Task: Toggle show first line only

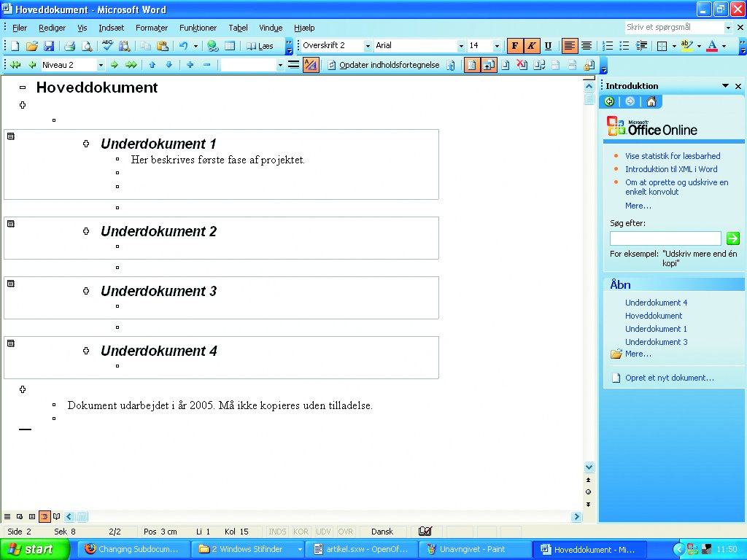Action: coord(293,65)
